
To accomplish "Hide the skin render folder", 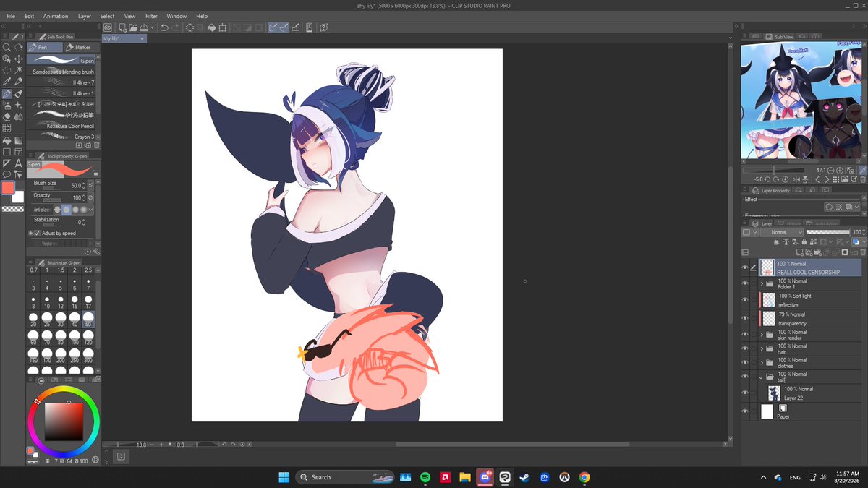I will 744,335.
